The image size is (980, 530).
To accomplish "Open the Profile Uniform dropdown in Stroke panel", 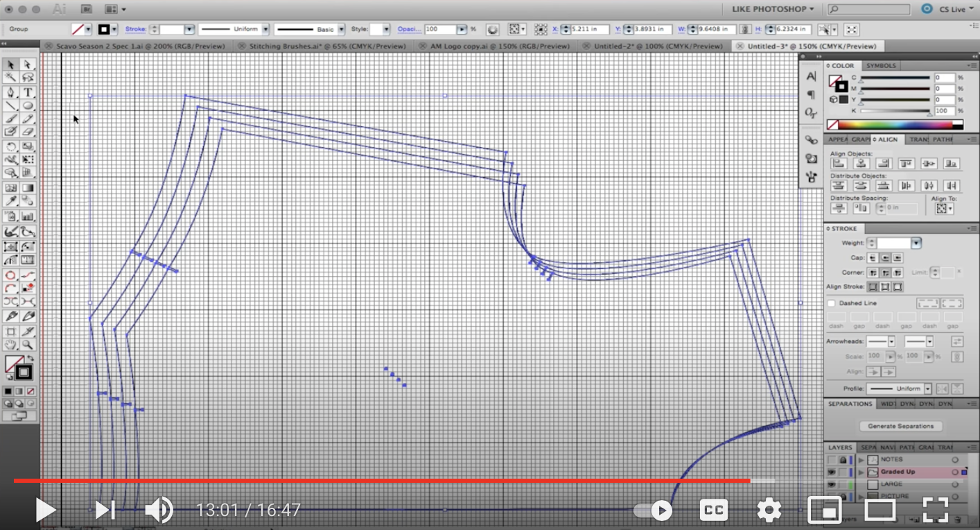I will pyautogui.click(x=927, y=388).
